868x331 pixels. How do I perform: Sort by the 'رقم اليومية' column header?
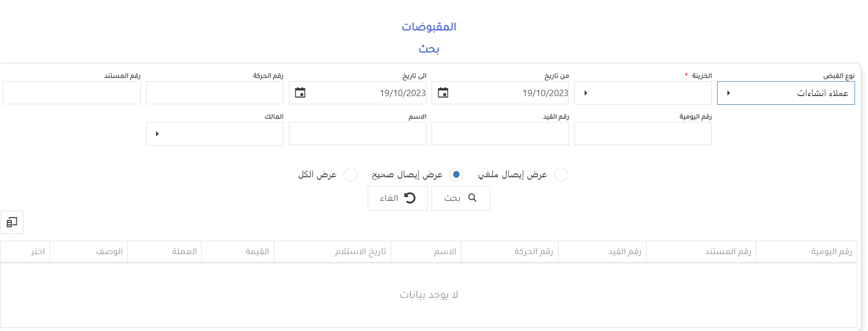point(831,252)
